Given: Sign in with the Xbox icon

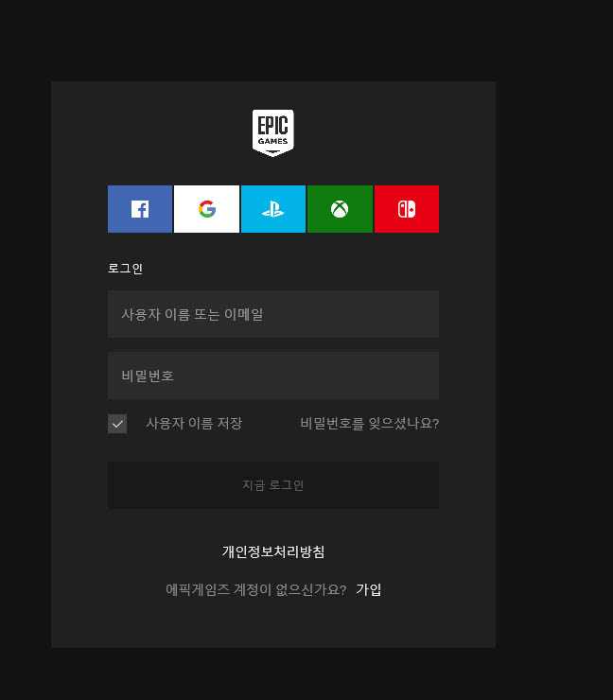Looking at the screenshot, I should click(x=340, y=209).
